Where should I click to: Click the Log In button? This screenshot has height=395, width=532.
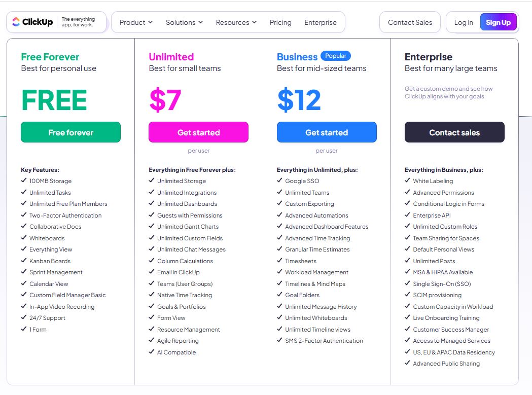tap(464, 22)
